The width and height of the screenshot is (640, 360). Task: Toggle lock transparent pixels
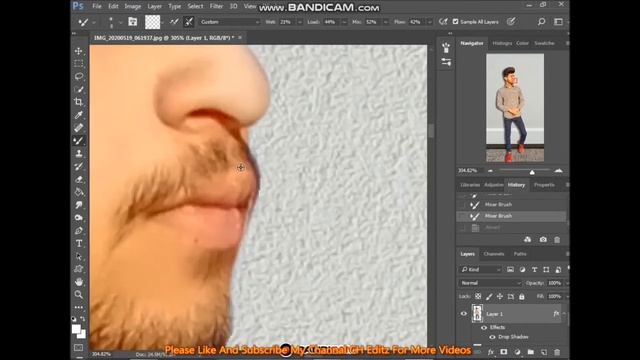478,296
